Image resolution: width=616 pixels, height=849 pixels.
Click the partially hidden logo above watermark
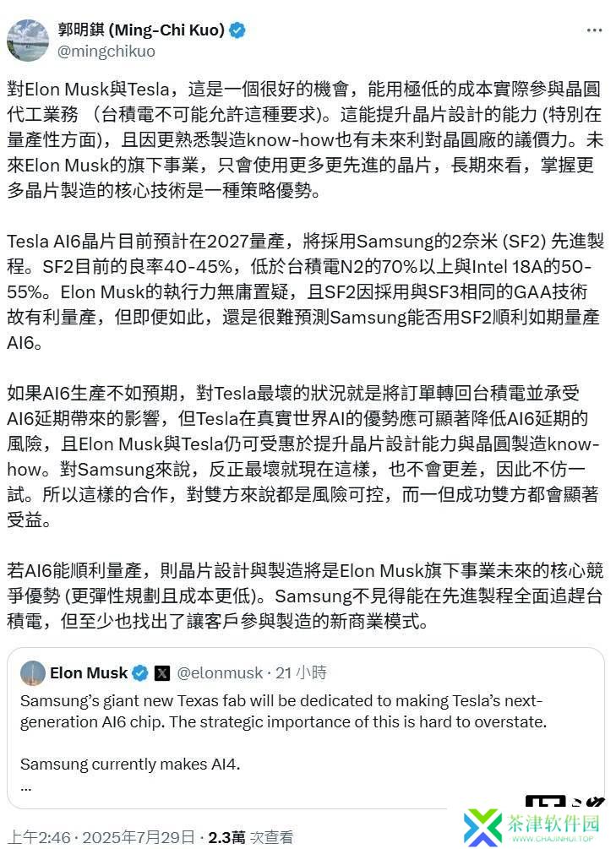pos(564,802)
